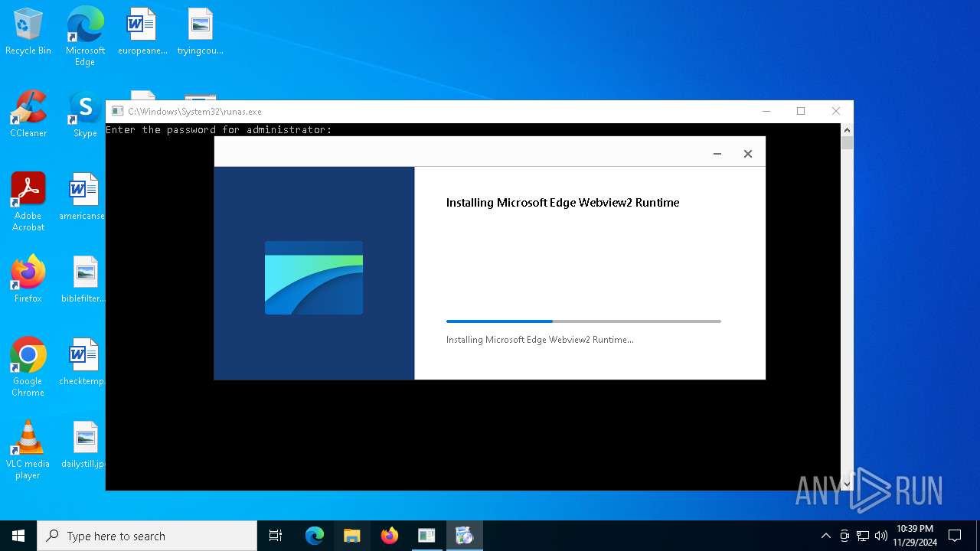Open Task View from the taskbar
980x551 pixels.
point(276,536)
